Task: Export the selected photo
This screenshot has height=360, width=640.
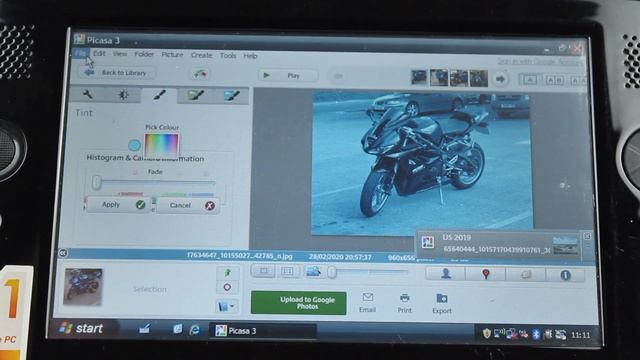Action: coord(442,304)
